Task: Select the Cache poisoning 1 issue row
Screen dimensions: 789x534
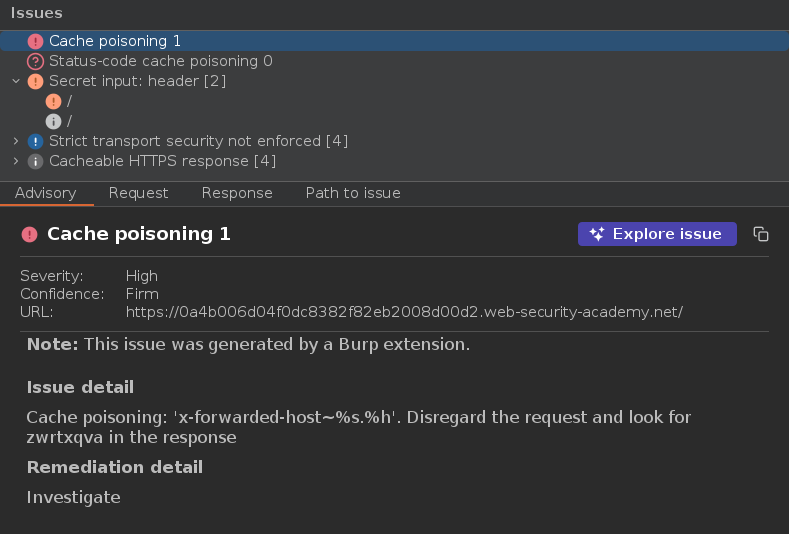Action: pyautogui.click(x=115, y=41)
